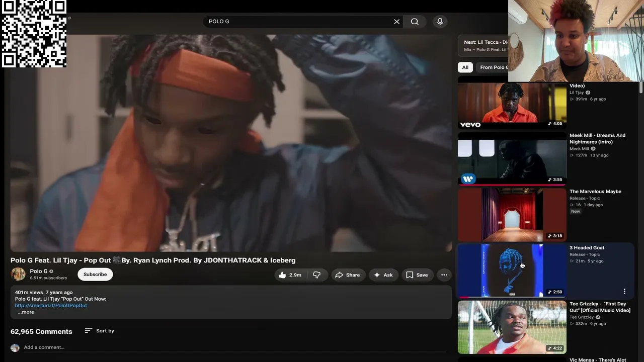Click the 127m 13 yr ago stats text
The height and width of the screenshot is (362, 644).
(589, 155)
